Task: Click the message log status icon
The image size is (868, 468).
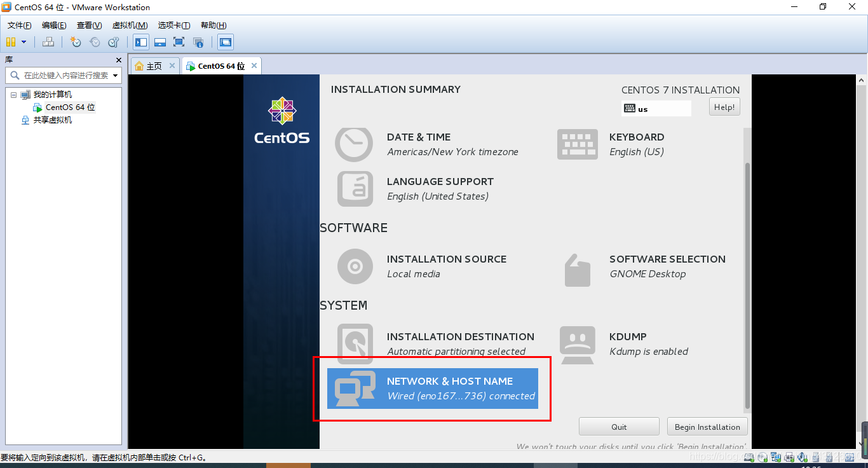Action: click(849, 457)
